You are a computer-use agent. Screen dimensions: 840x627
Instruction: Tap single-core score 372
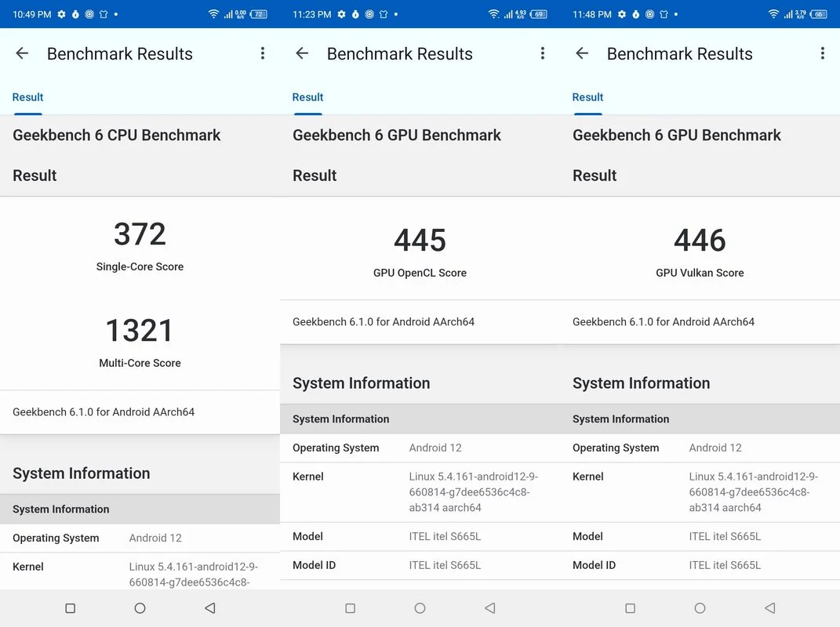140,234
